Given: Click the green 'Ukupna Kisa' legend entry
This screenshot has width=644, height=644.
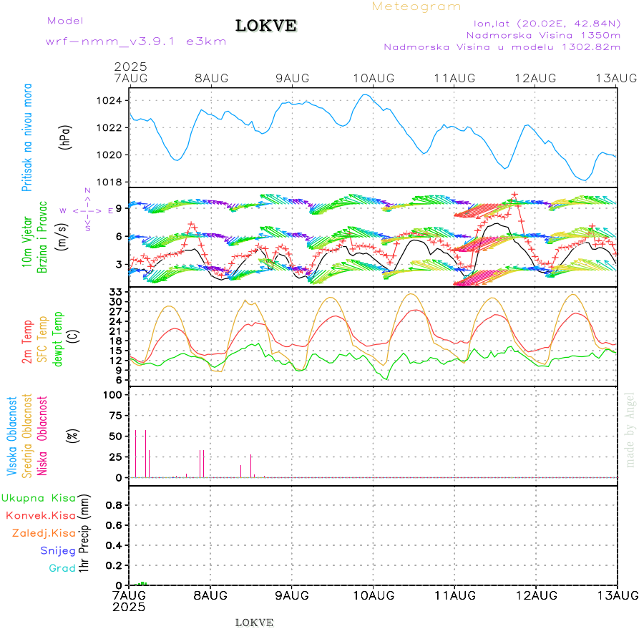Looking at the screenshot, I should [x=38, y=498].
